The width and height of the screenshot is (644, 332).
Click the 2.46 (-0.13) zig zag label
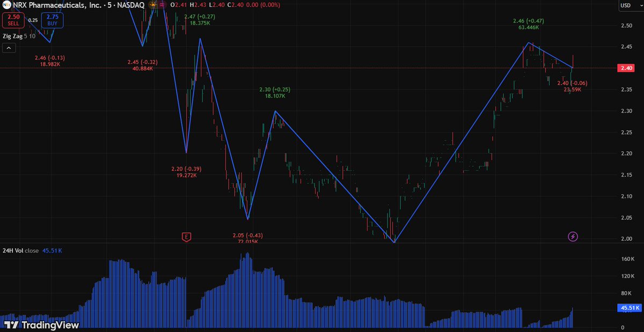point(50,57)
